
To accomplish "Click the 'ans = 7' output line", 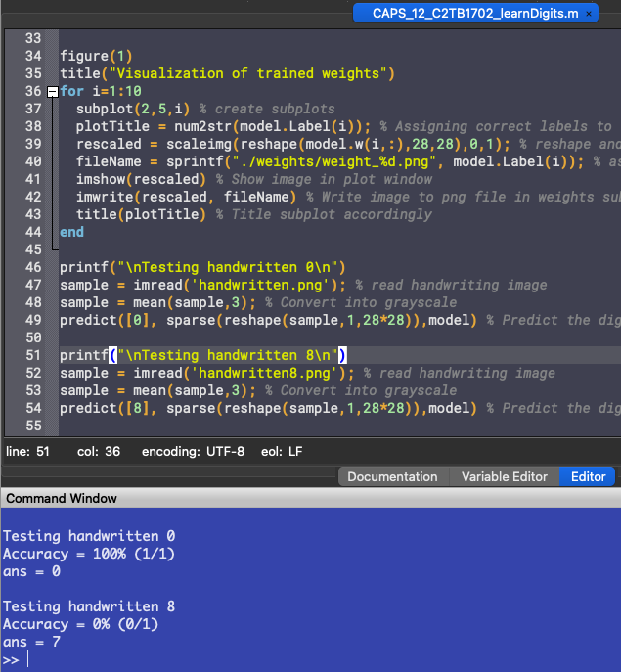I will point(31,642).
